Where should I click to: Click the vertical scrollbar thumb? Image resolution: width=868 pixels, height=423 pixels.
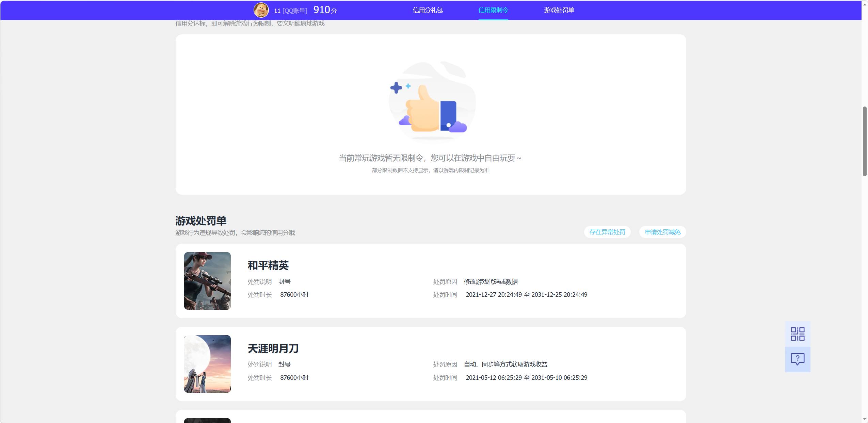[x=865, y=141]
